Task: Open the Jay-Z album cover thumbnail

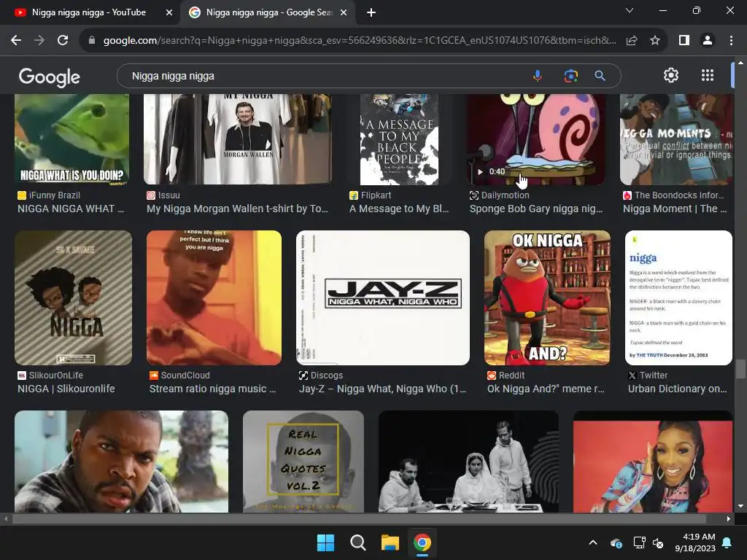Action: pyautogui.click(x=383, y=297)
